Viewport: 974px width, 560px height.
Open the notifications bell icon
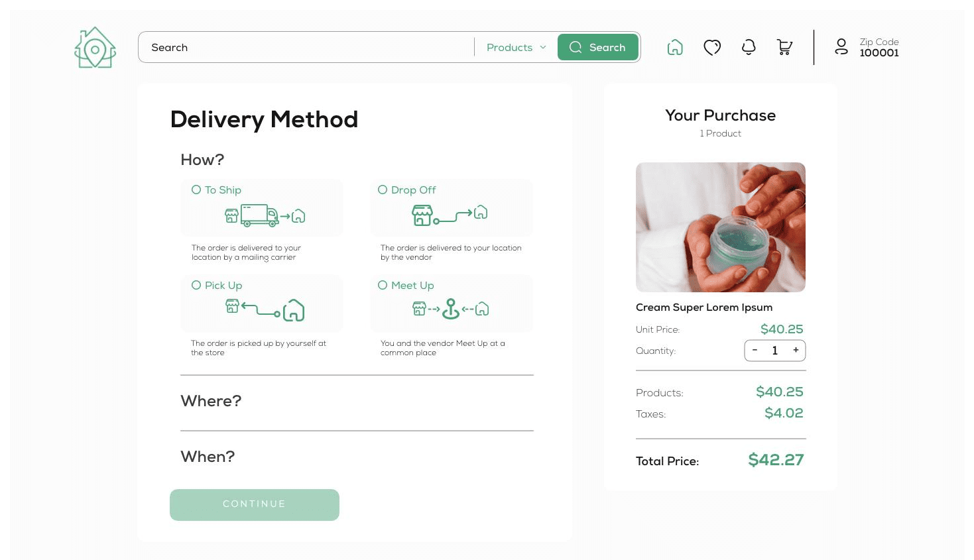(749, 47)
